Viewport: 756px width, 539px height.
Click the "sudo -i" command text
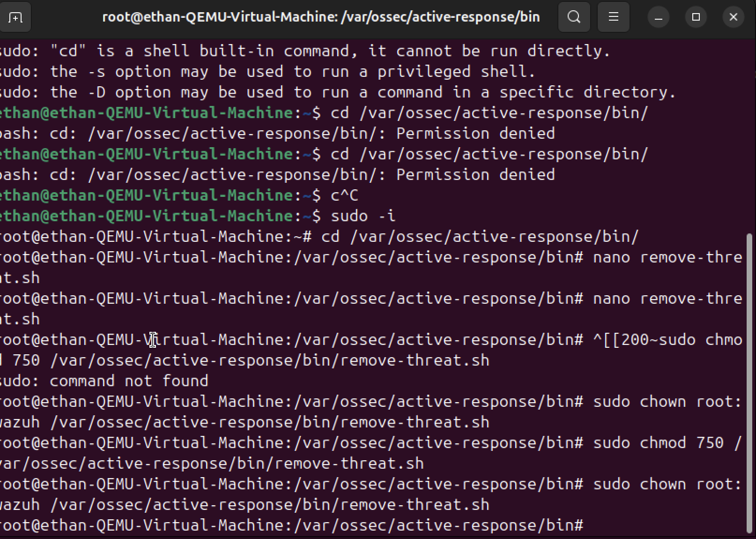363,216
